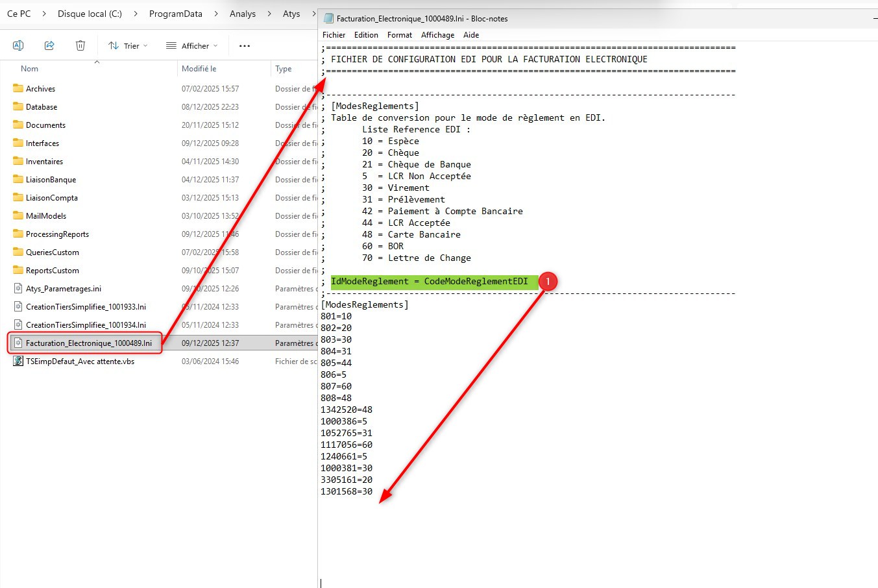878x588 pixels.
Task: Click the Share icon in Explorer toolbar
Action: coord(49,45)
